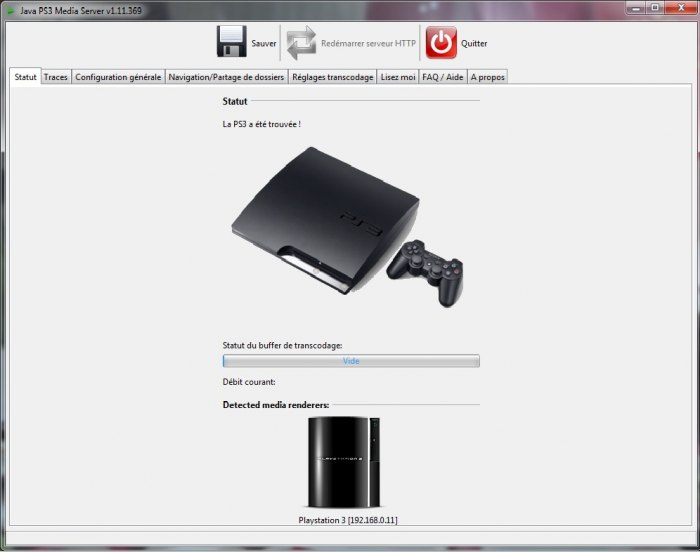Open the Lisez moi tab
Image resolution: width=700 pixels, height=552 pixels.
[398, 77]
